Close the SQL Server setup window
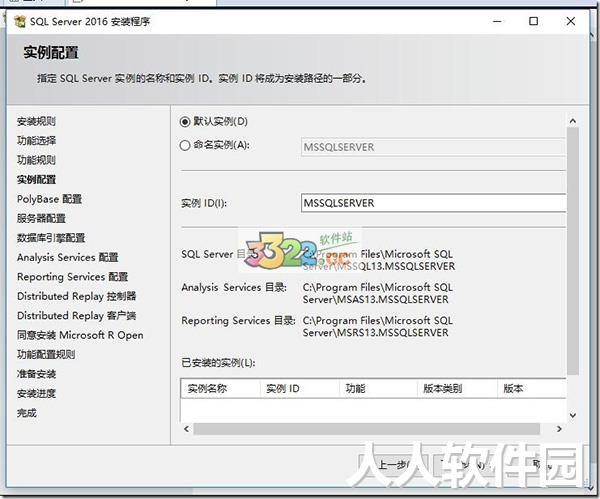Image resolution: width=600 pixels, height=499 pixels. click(571, 21)
